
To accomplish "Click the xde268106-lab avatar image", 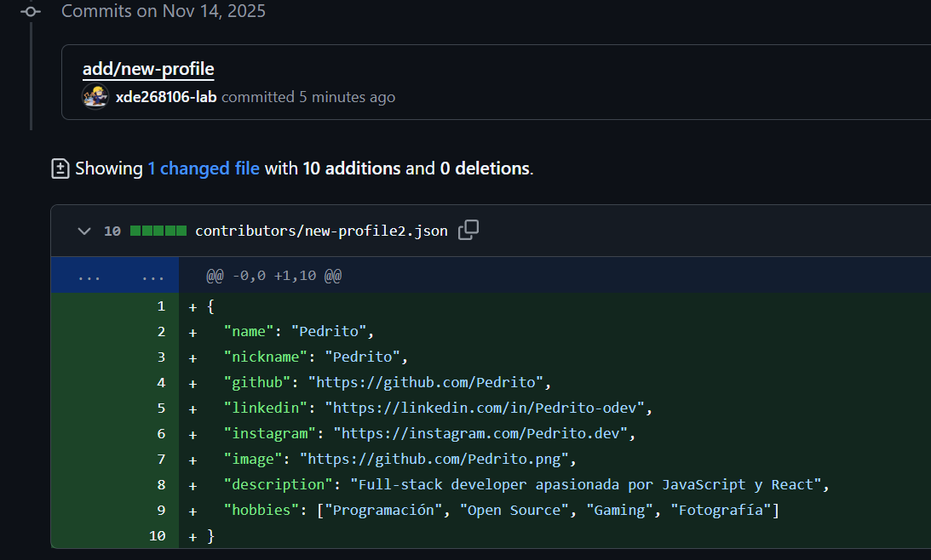I will [95, 96].
